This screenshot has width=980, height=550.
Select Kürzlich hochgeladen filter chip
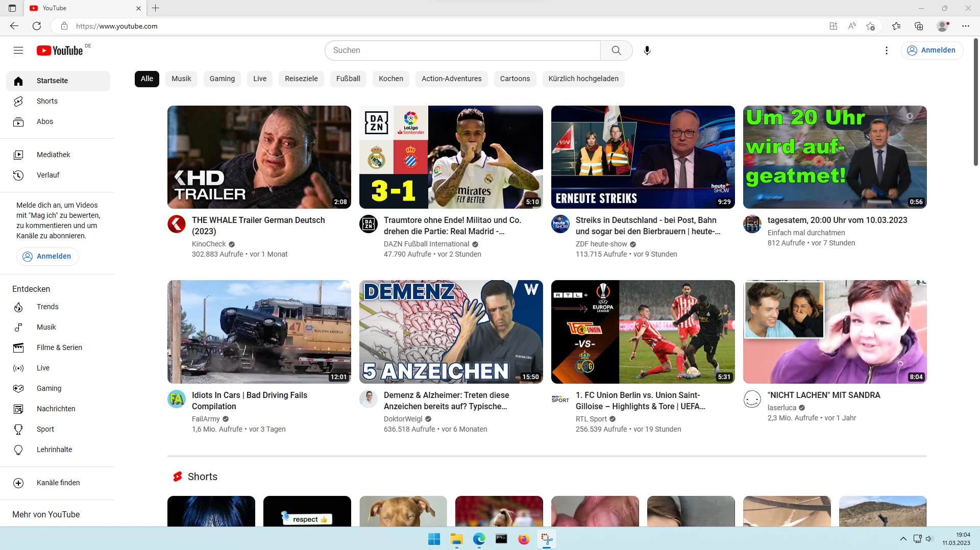click(583, 79)
